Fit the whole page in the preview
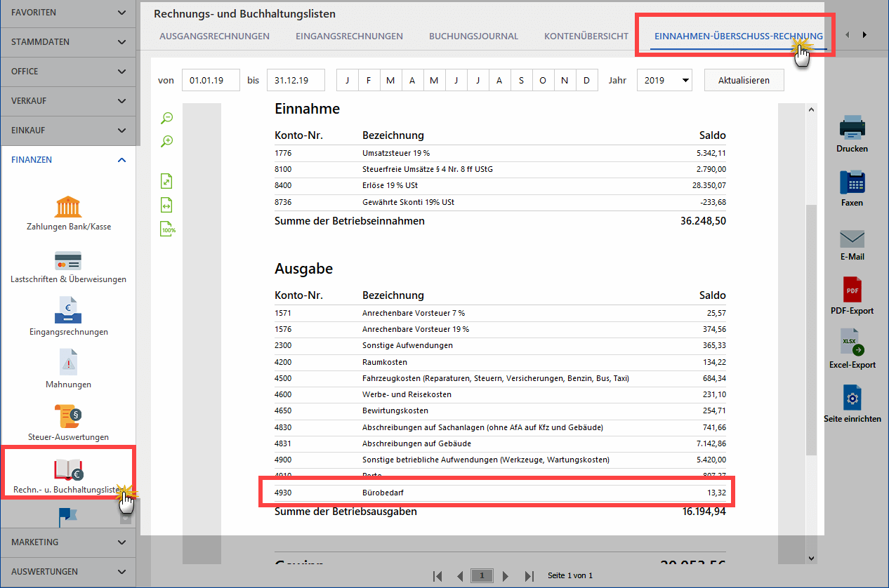This screenshot has width=889, height=588. click(166, 181)
